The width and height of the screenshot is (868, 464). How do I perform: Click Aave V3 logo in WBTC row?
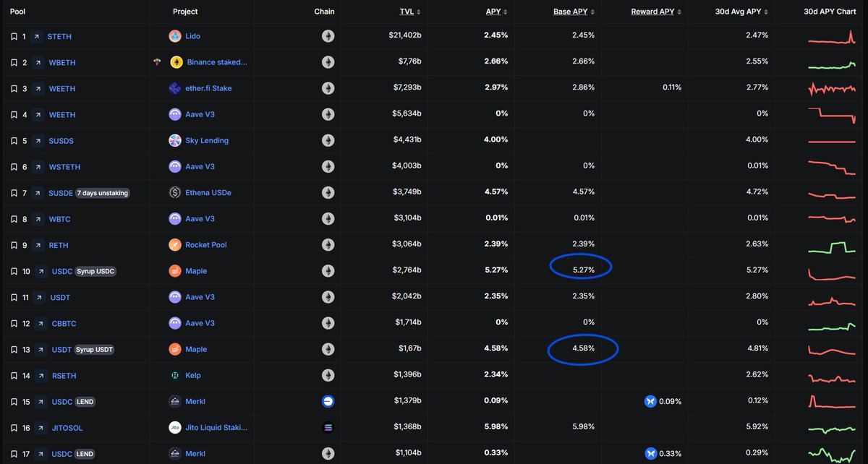[175, 219]
